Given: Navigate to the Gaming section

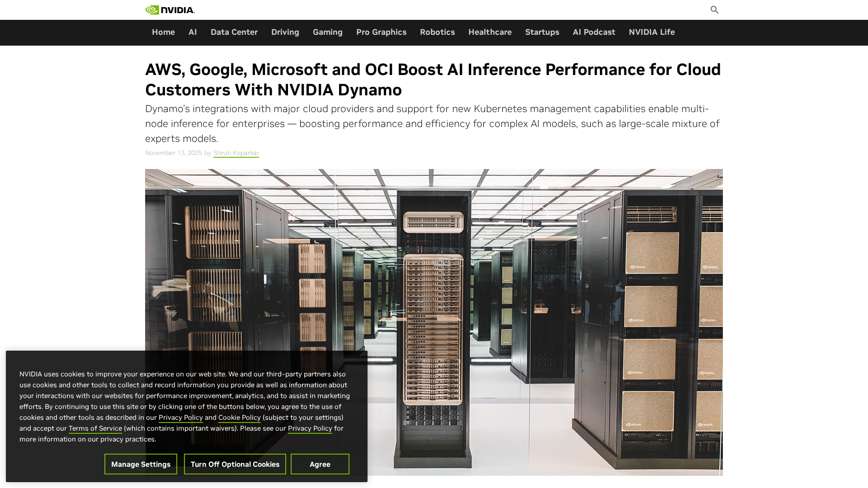Looking at the screenshot, I should 328,32.
